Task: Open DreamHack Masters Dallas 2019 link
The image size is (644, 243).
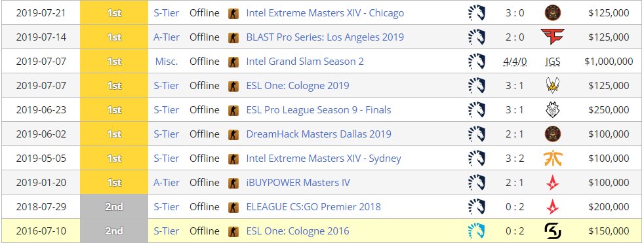Action: tap(318, 134)
